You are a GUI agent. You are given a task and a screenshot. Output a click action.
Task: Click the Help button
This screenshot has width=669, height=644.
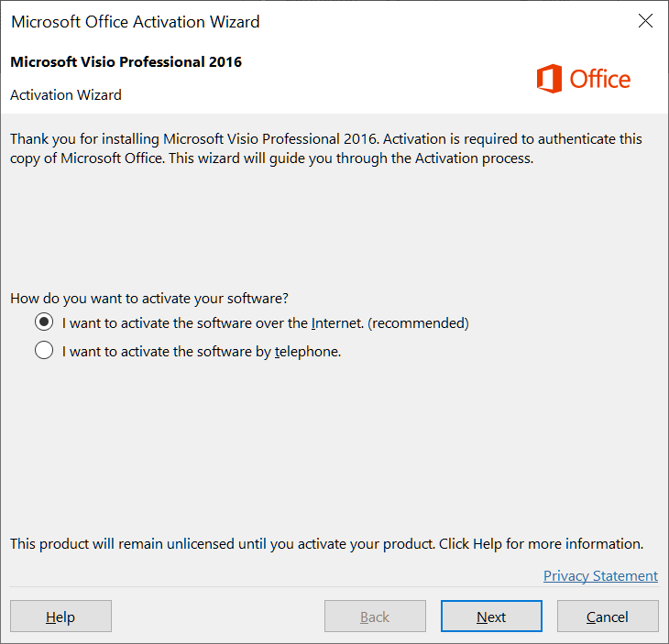[x=61, y=617]
